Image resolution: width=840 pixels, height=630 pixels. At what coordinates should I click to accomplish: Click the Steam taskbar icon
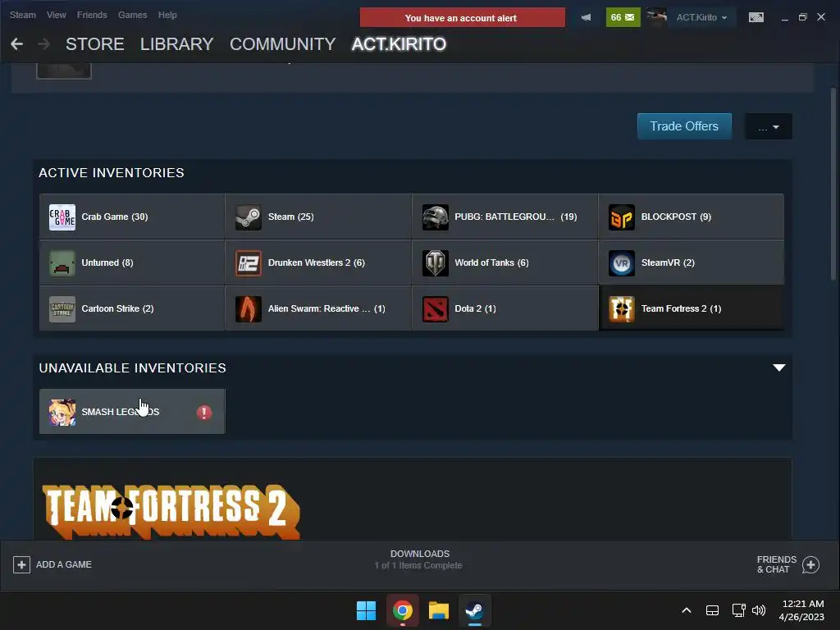475,610
